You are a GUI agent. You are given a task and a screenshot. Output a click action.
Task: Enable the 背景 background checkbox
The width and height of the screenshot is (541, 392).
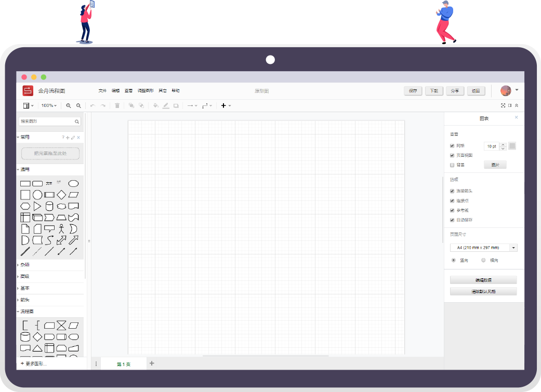pyautogui.click(x=452, y=165)
